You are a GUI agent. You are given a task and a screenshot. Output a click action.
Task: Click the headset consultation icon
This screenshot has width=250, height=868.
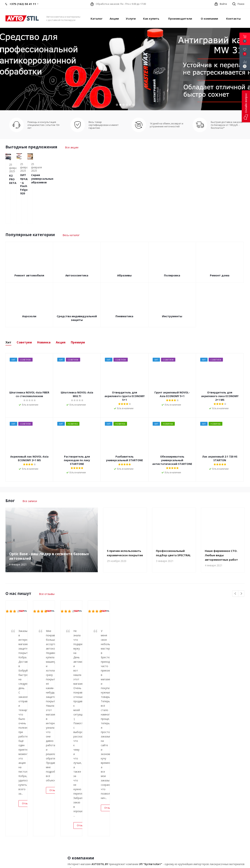click(x=16, y=125)
